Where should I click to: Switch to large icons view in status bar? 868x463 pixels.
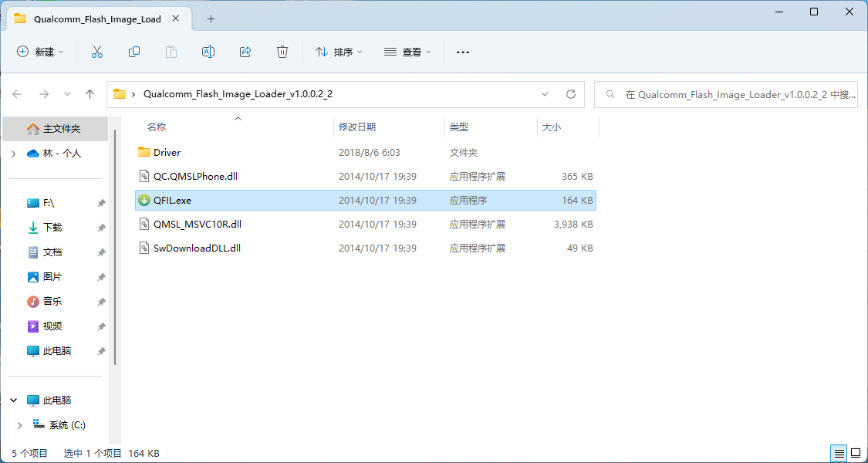[856, 453]
